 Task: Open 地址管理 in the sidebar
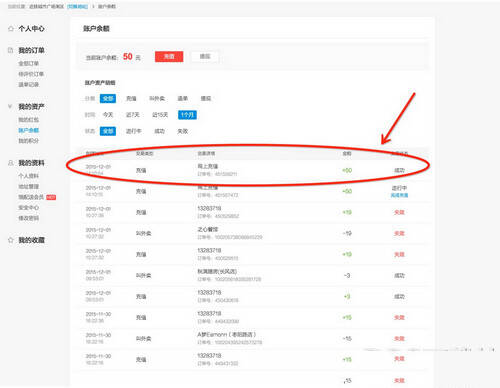29,187
